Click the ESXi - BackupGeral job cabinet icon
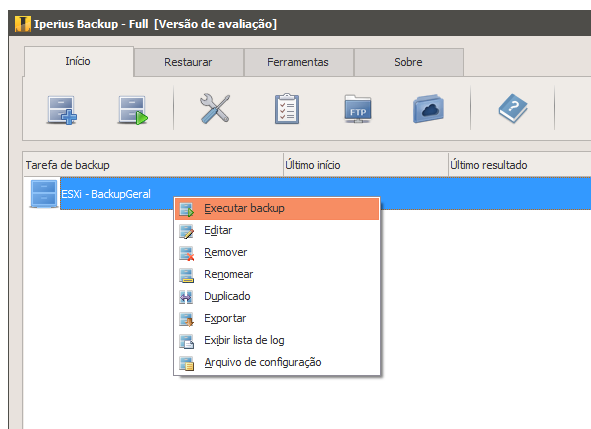Screen dimensions: 591x429 click(44, 194)
